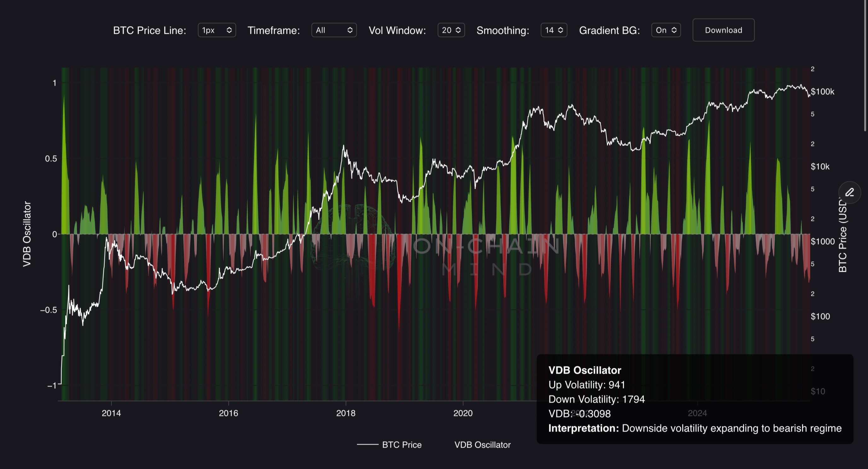Toggle the Gradient BG On selector

[x=666, y=30]
